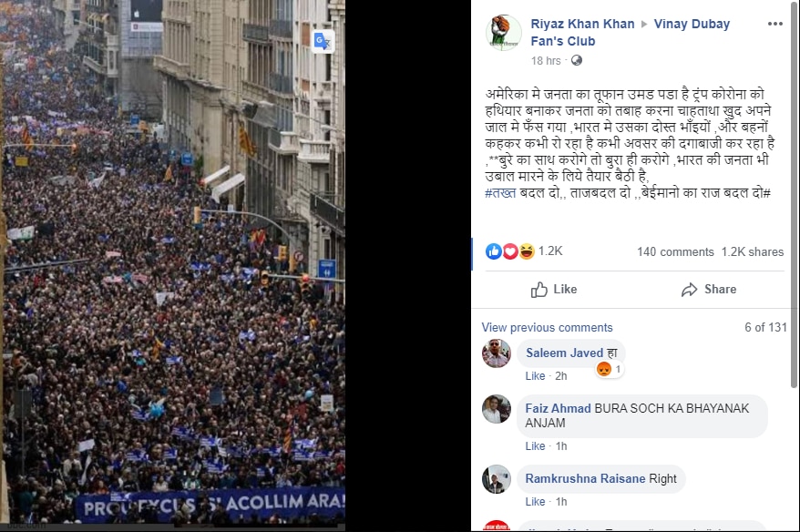
Task: Click the globe public privacy icon
Action: [x=577, y=61]
